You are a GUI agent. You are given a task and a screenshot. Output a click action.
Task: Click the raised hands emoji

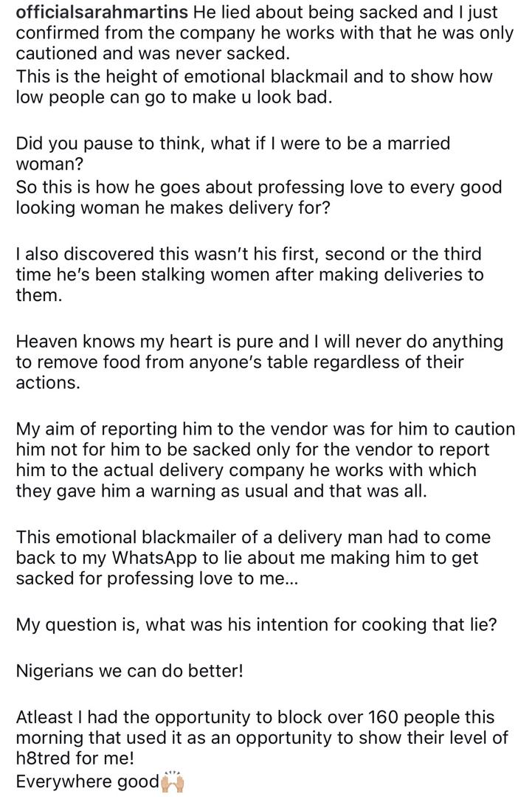pos(171,780)
